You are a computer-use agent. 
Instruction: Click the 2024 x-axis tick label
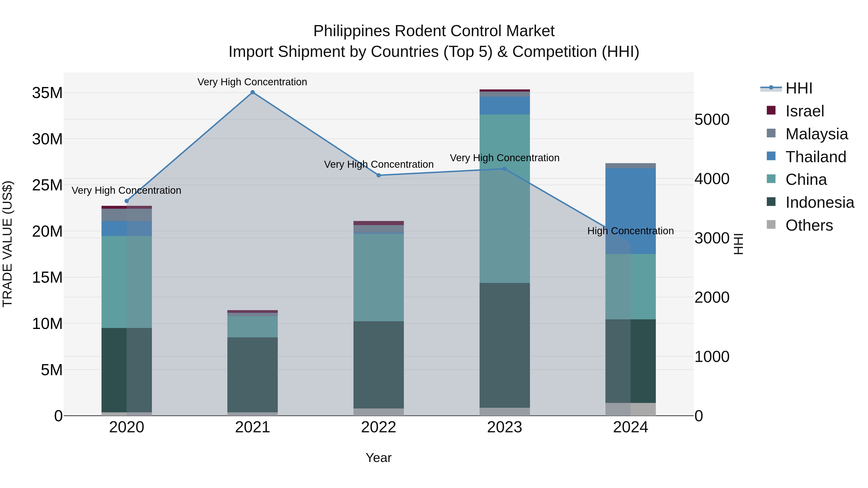[x=631, y=427]
